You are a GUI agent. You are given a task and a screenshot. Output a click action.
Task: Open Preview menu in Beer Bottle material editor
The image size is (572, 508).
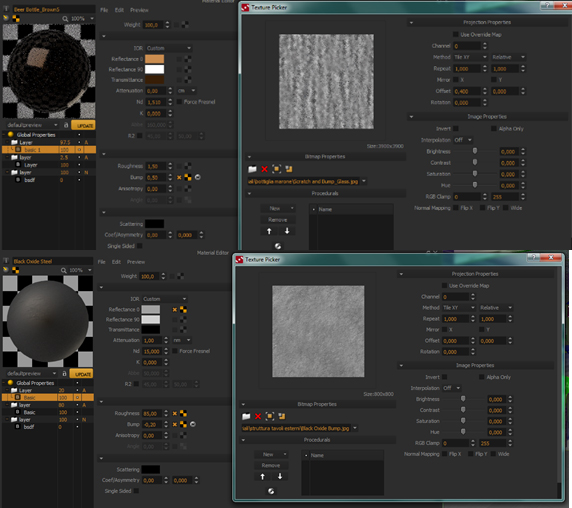pyautogui.click(x=139, y=10)
